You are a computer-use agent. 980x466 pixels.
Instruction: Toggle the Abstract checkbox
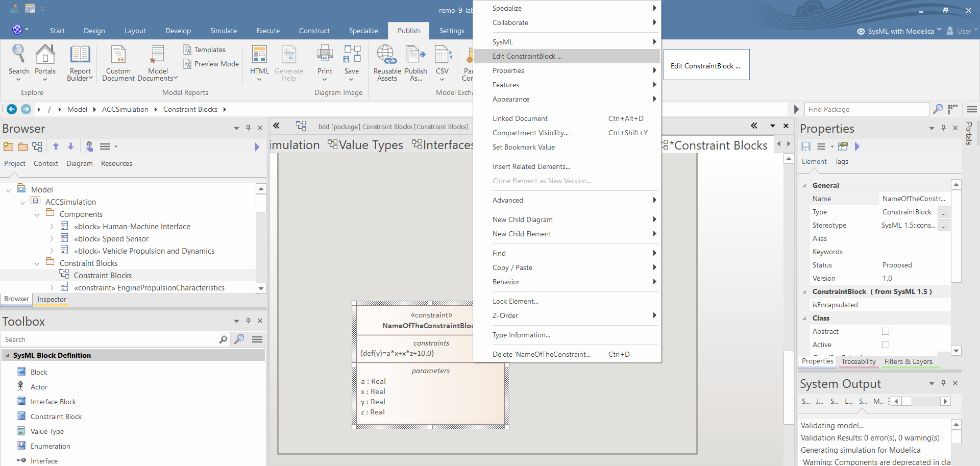(886, 331)
